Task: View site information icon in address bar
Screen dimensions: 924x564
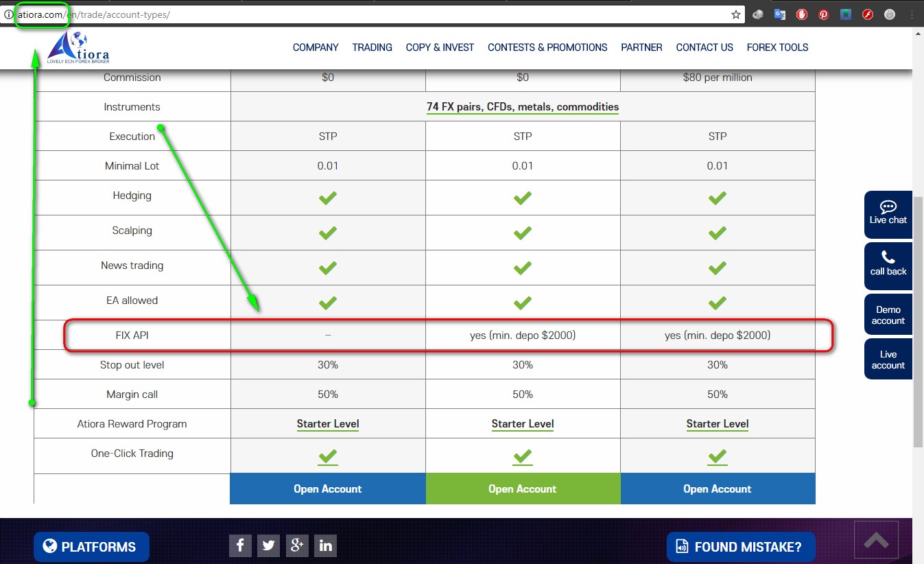Action: (x=9, y=14)
